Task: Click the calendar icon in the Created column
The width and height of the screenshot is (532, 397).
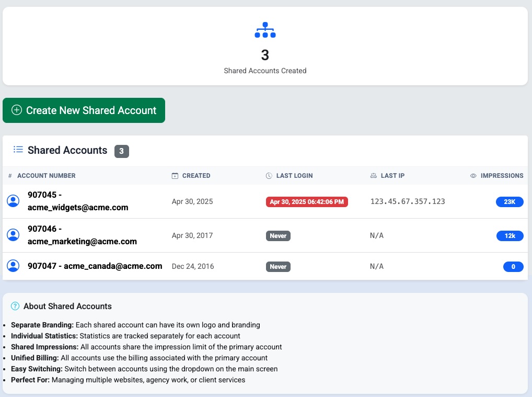Action: pyautogui.click(x=174, y=175)
